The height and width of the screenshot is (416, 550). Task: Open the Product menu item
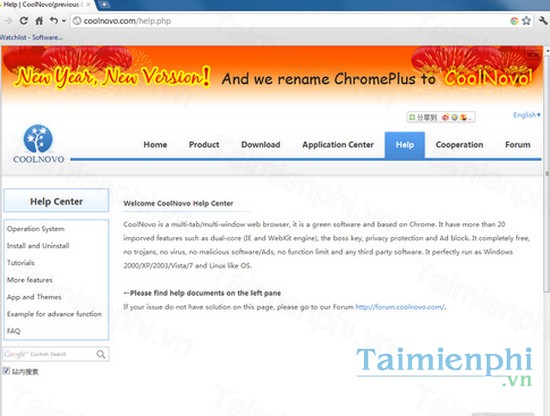(x=204, y=145)
